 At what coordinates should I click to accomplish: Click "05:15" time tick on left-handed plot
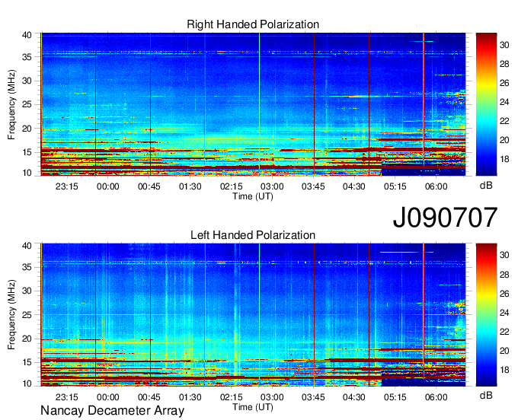click(x=395, y=397)
